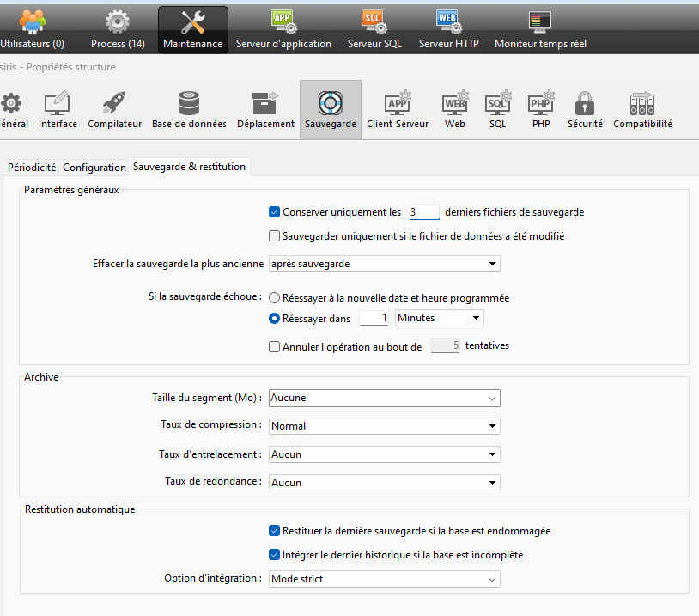Image resolution: width=699 pixels, height=616 pixels.
Task: Open the Serveur HTTP page
Action: coord(448,29)
